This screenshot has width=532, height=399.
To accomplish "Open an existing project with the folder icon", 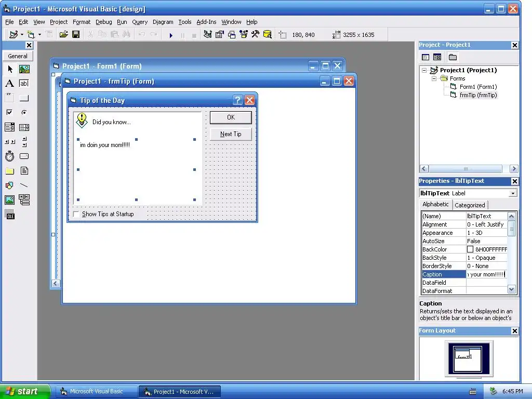I will (x=63, y=35).
